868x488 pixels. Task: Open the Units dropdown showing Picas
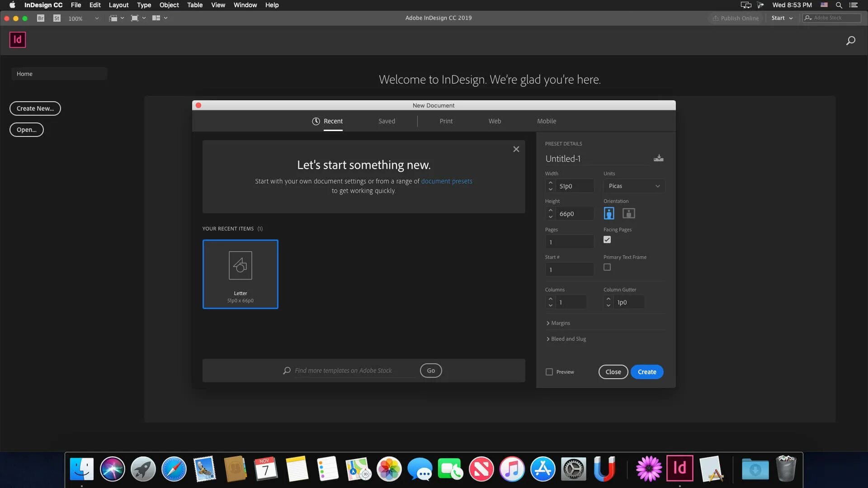[x=634, y=186]
